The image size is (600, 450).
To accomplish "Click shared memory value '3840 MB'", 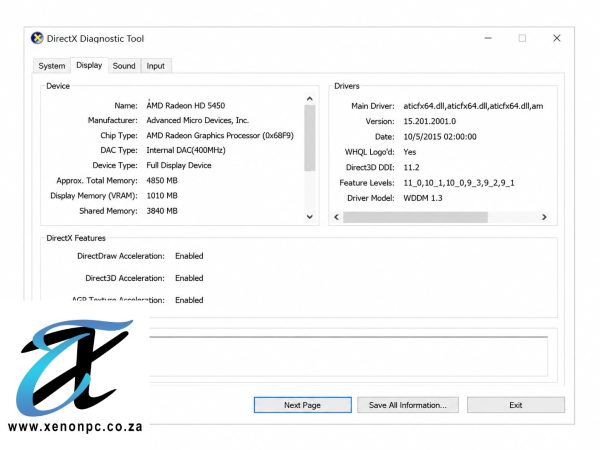I will [162, 211].
